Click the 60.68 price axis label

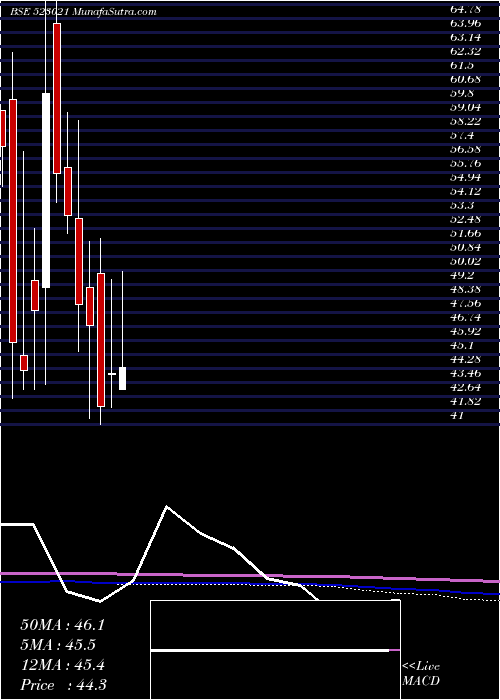click(x=465, y=79)
